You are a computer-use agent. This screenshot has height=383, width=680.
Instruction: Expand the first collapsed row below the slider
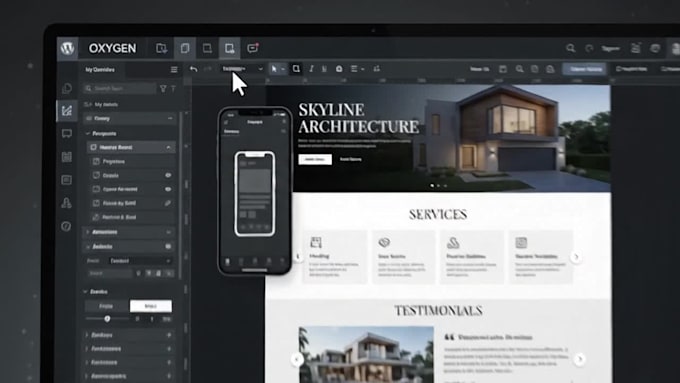[x=128, y=335]
